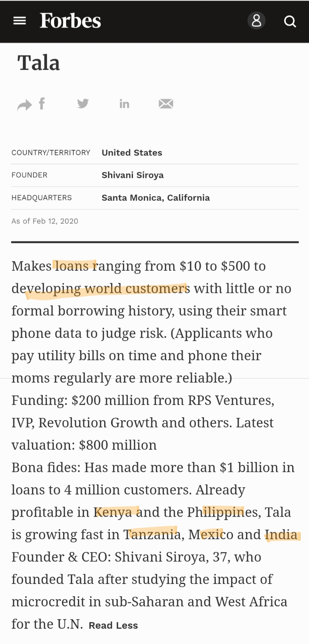Tap the share arrow icon
The height and width of the screenshot is (644, 309).
[x=25, y=105]
